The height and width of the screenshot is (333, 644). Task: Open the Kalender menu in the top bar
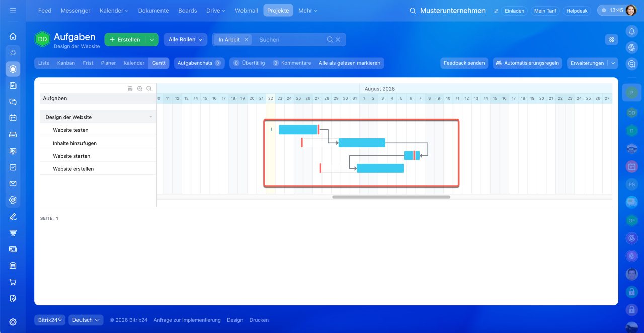tap(114, 11)
